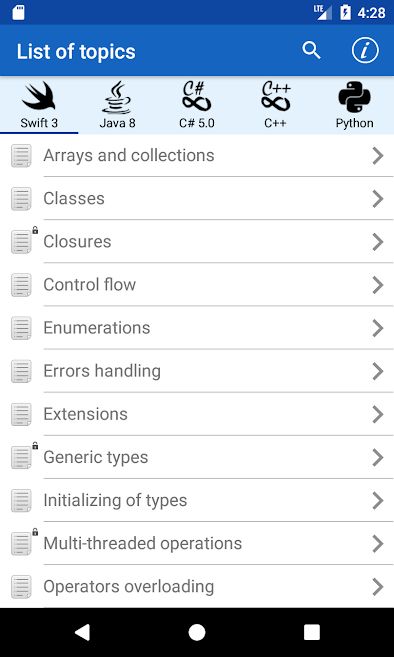Select the C# 5.0 language icon

pos(196,96)
